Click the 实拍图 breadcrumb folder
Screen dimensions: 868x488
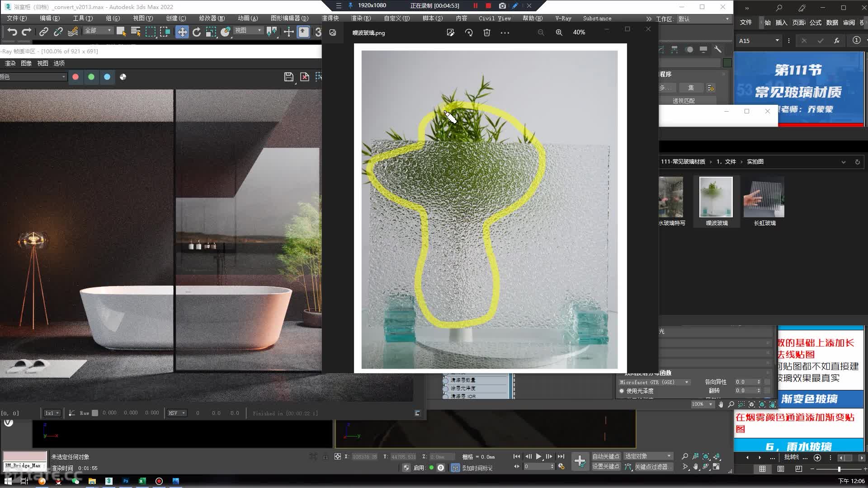coord(755,162)
